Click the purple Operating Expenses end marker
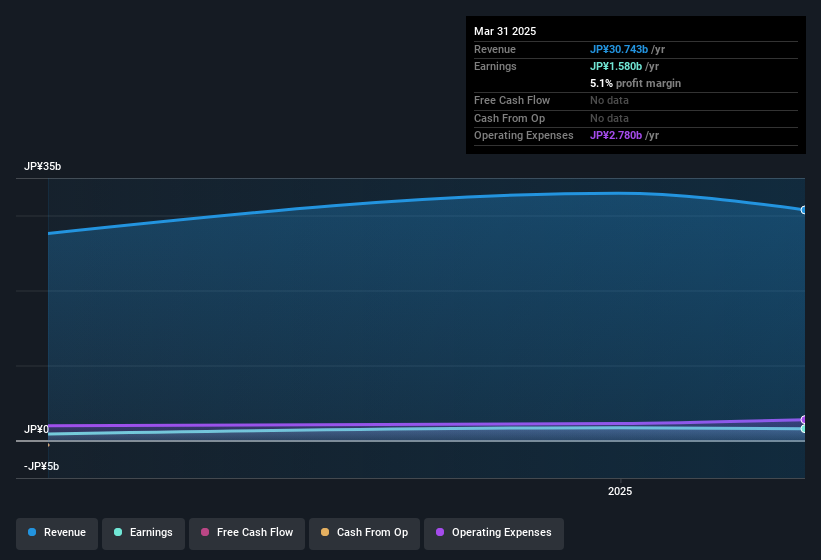The image size is (821, 560). click(x=804, y=420)
